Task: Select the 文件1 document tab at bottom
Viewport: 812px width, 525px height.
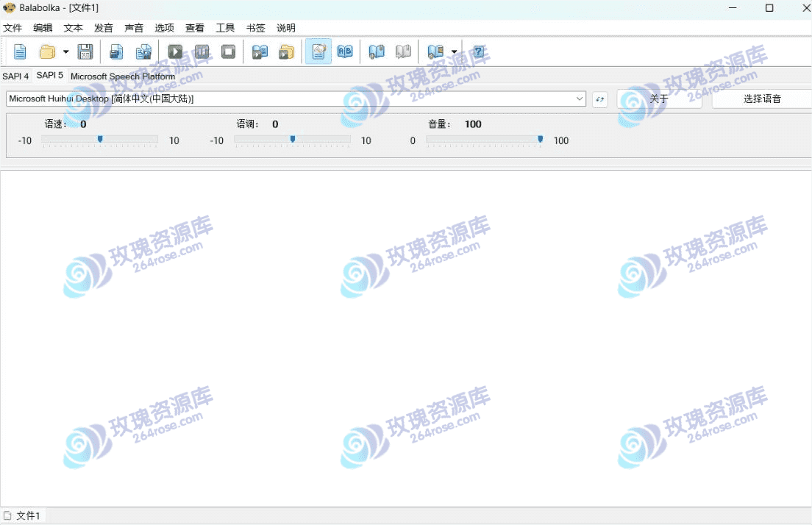Action: click(x=23, y=515)
